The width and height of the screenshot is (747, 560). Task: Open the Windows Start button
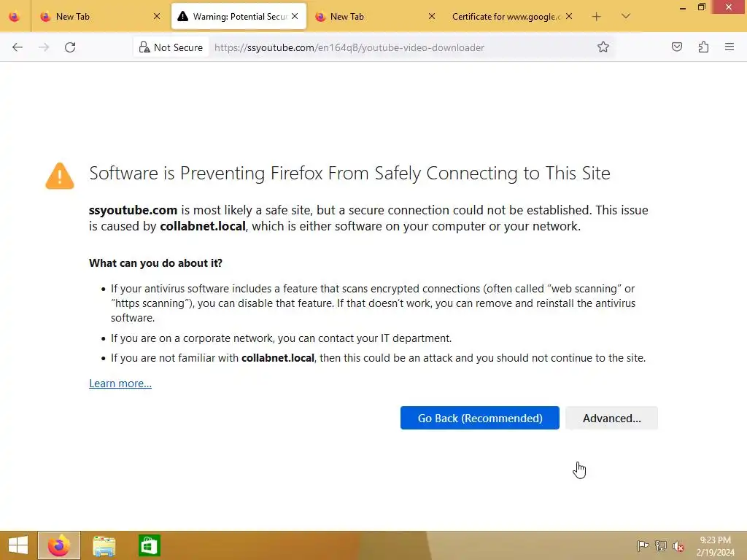18,545
